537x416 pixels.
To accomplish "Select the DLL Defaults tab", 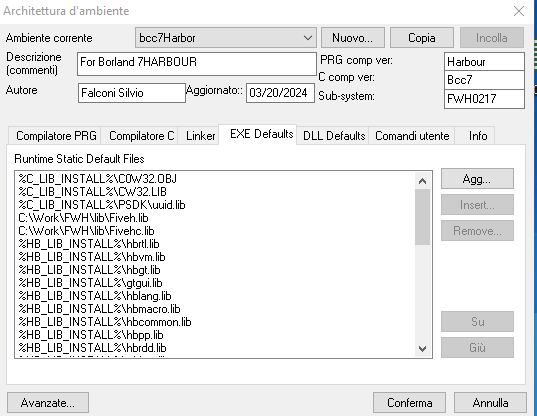I will click(334, 136).
